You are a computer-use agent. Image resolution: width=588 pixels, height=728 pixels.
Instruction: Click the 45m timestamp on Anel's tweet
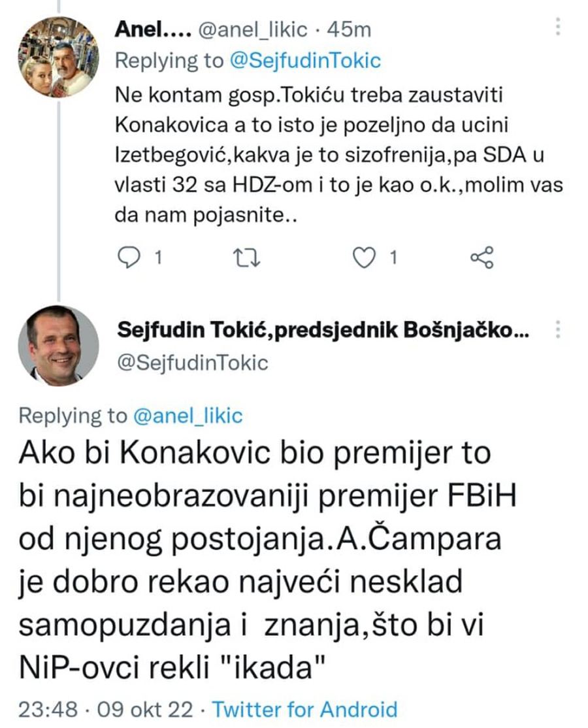click(x=351, y=29)
